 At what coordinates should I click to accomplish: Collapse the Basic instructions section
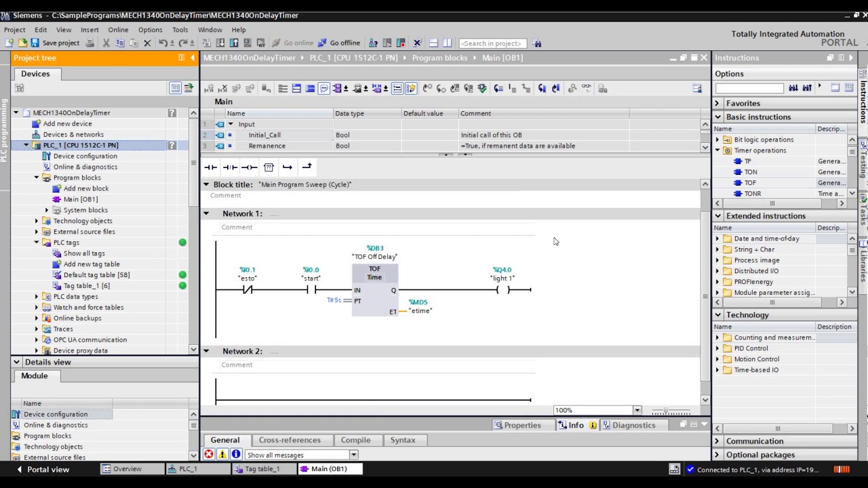pyautogui.click(x=717, y=117)
